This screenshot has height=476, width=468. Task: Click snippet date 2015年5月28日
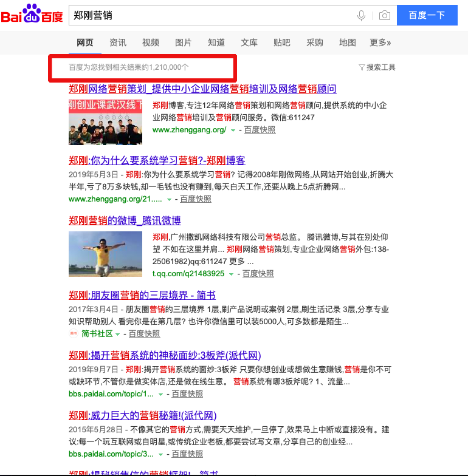tap(95, 430)
